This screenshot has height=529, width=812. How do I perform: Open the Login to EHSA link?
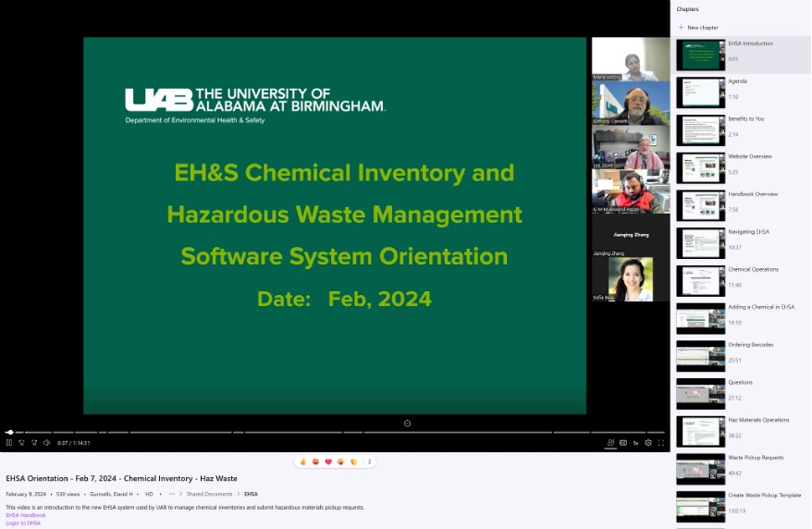tap(23, 523)
